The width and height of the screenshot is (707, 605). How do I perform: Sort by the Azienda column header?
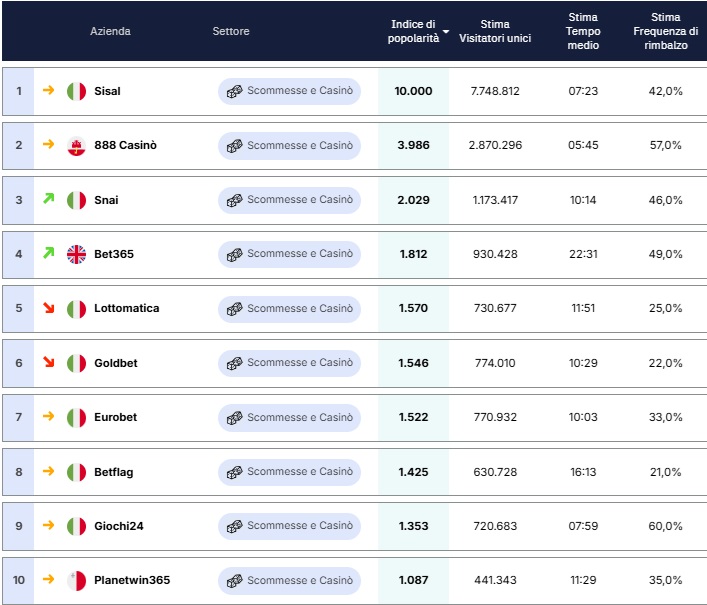point(110,31)
